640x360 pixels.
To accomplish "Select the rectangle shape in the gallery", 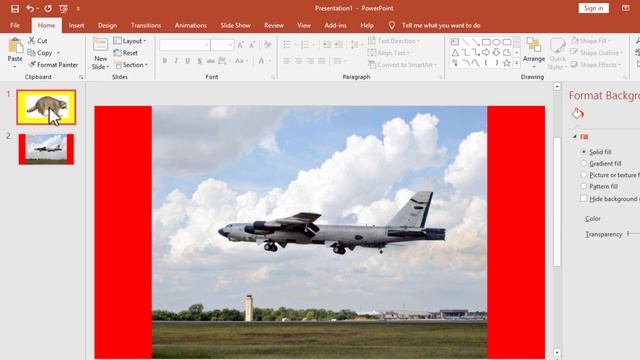I will [x=486, y=42].
